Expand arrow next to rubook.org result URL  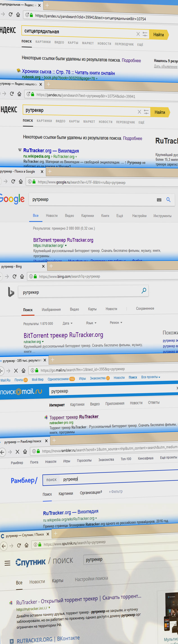click(x=97, y=79)
